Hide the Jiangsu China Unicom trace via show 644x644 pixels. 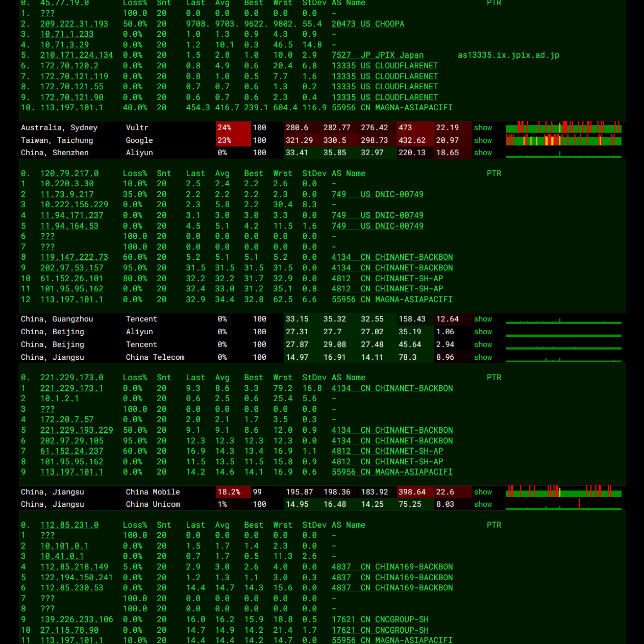click(x=482, y=504)
